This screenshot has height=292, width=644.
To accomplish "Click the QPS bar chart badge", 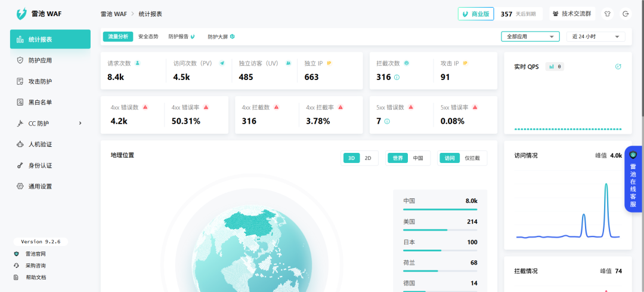I will pyautogui.click(x=555, y=67).
